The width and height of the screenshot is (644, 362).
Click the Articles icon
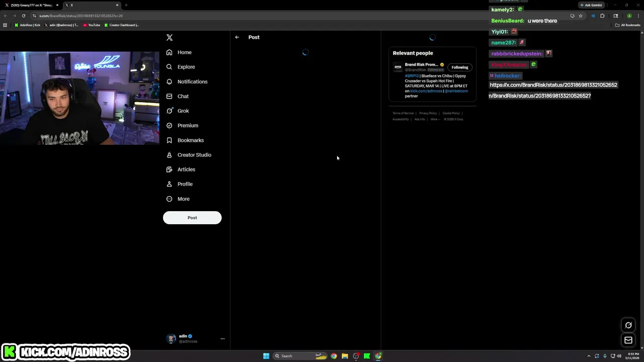pyautogui.click(x=169, y=169)
